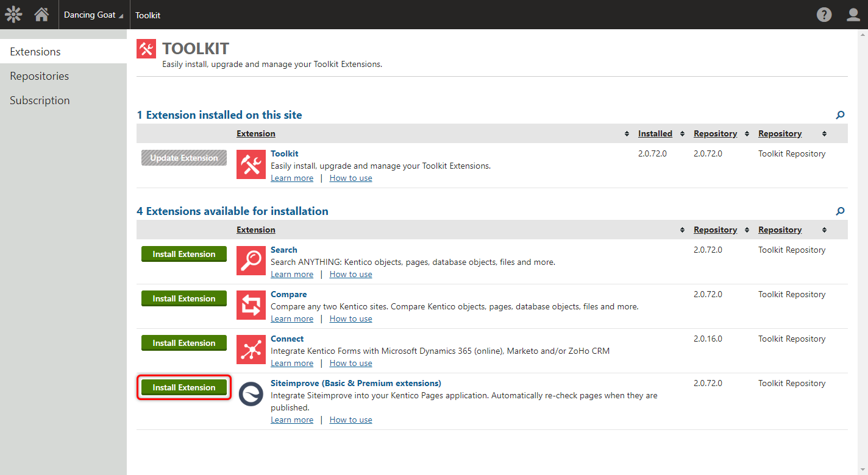The height and width of the screenshot is (475, 868).
Task: Open Learn more for Toolkit extension
Action: pos(292,178)
